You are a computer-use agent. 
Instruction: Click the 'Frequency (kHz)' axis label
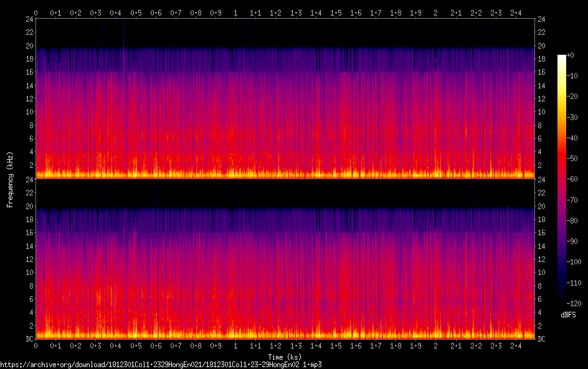pos(10,179)
